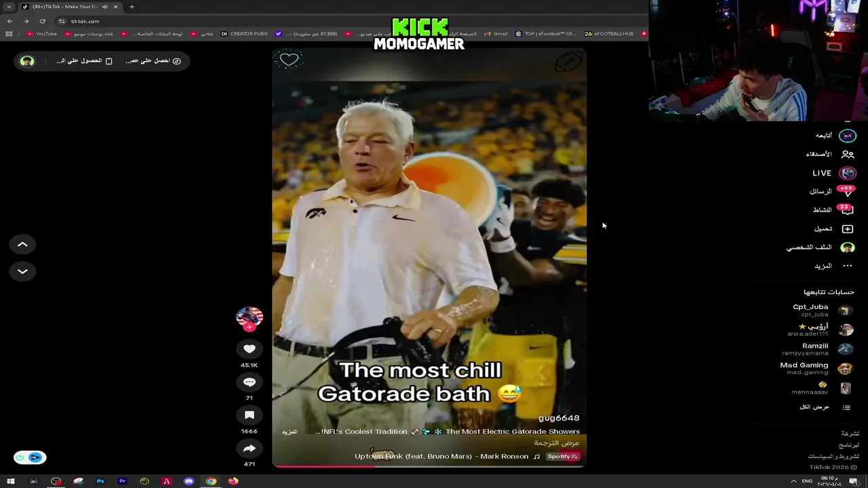Open the tab search dropdown arrow
Screen dimensions: 868x488
pyautogui.click(x=8, y=7)
